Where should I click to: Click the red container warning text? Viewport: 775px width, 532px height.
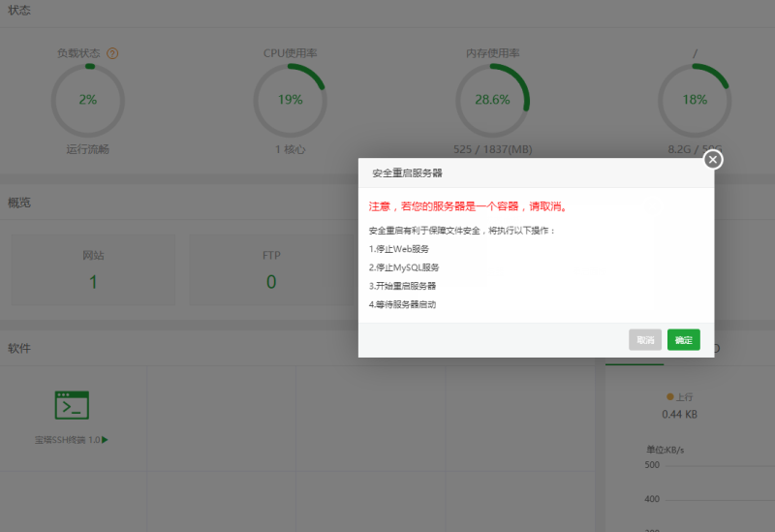[467, 206]
